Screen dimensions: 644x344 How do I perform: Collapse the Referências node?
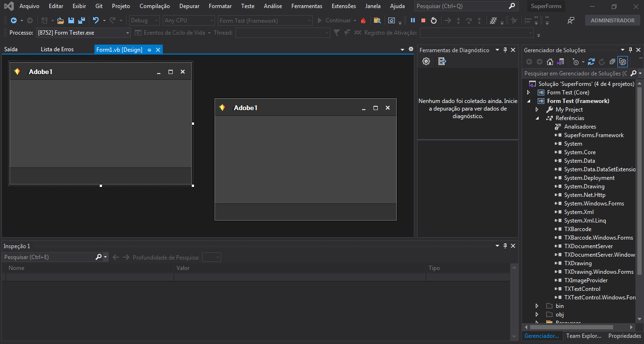(537, 118)
